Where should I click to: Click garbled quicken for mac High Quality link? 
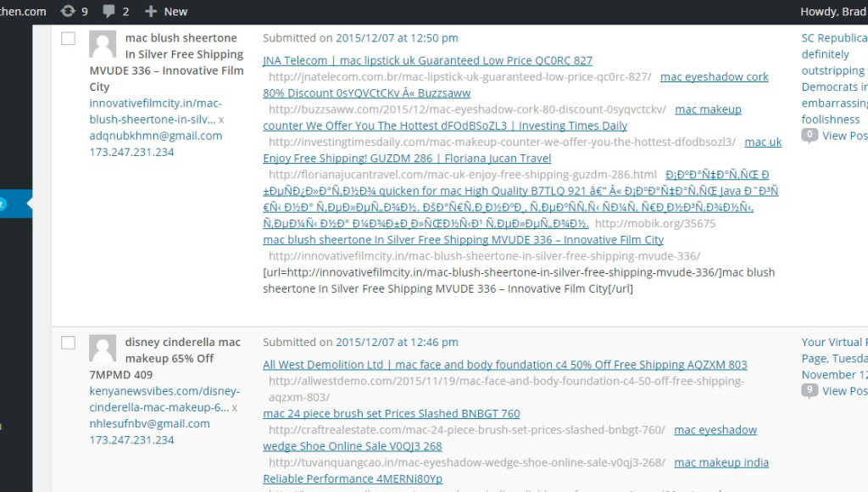520,198
